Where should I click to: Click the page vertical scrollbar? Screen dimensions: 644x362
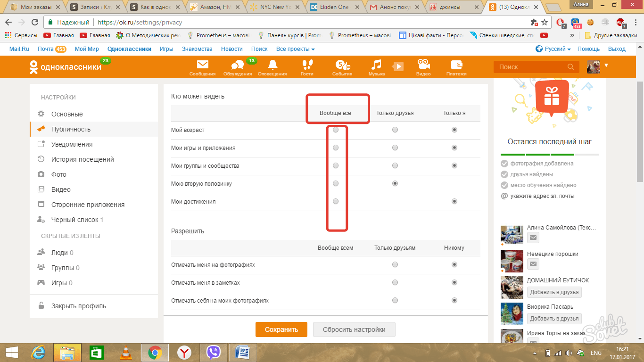[640, 132]
